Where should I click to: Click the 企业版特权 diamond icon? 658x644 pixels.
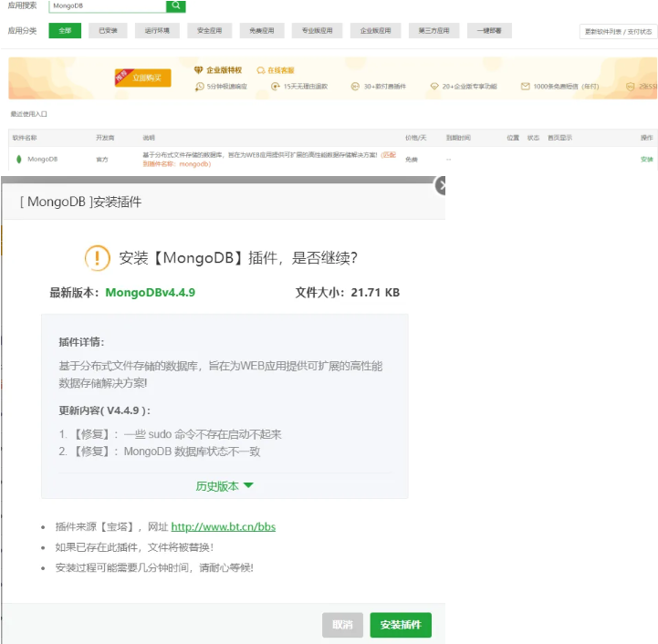[198, 70]
